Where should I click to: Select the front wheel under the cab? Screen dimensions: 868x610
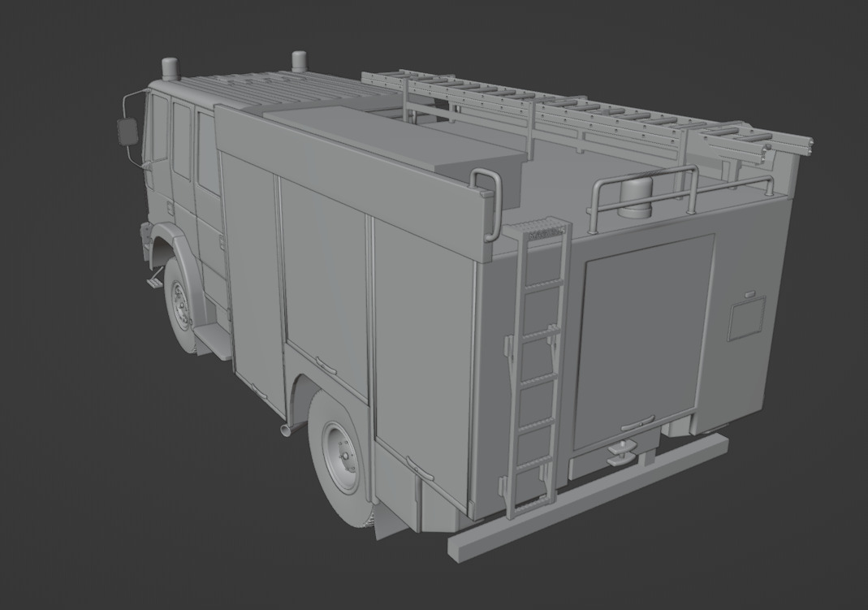pos(180,306)
